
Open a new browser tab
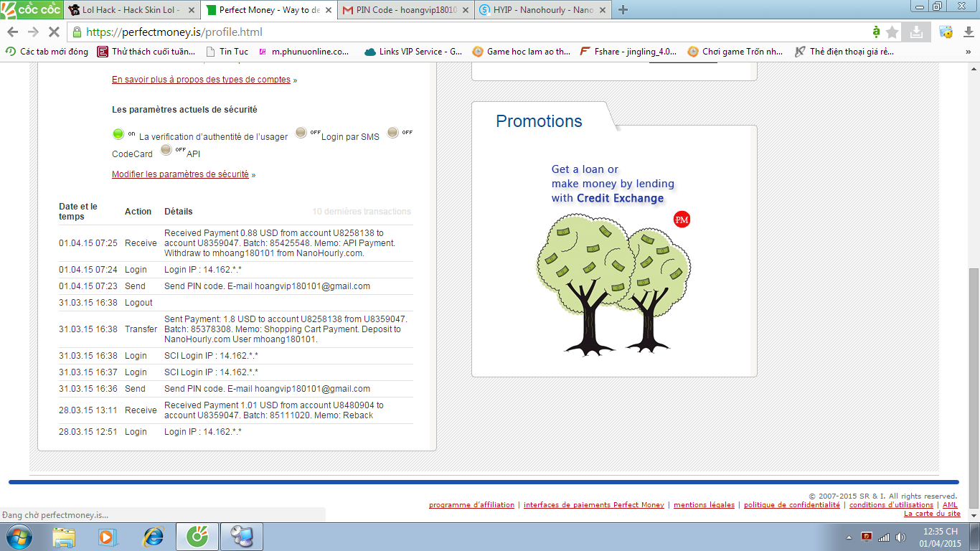623,10
